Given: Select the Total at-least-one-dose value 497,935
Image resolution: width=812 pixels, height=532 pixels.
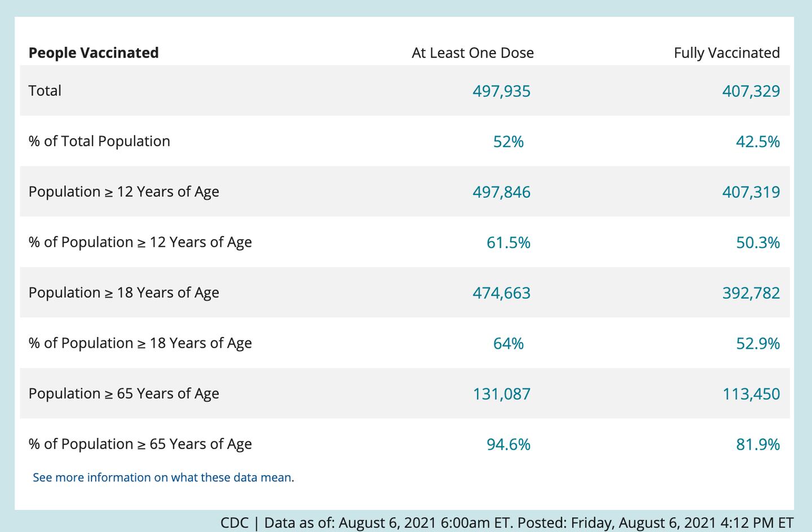Looking at the screenshot, I should tap(501, 91).
